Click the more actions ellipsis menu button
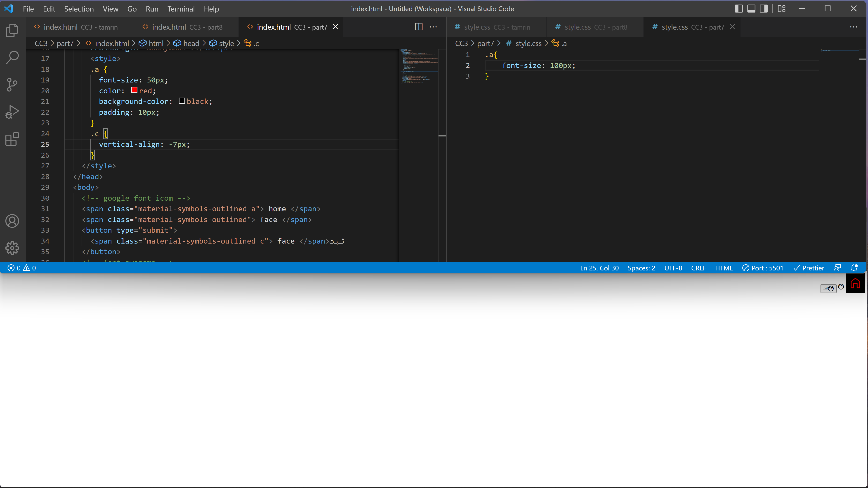Screen dimensions: 868x488 click(433, 27)
